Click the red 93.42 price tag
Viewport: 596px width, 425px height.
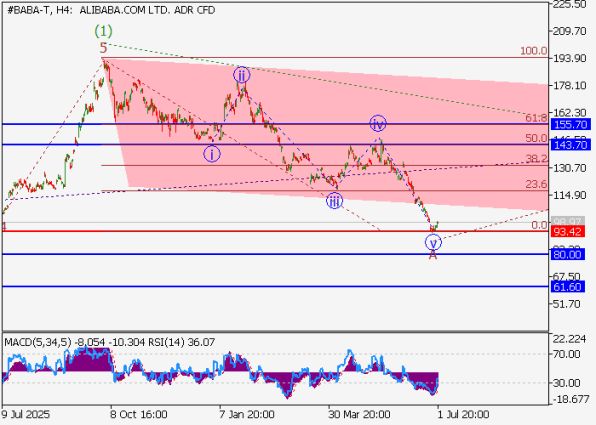click(x=567, y=232)
